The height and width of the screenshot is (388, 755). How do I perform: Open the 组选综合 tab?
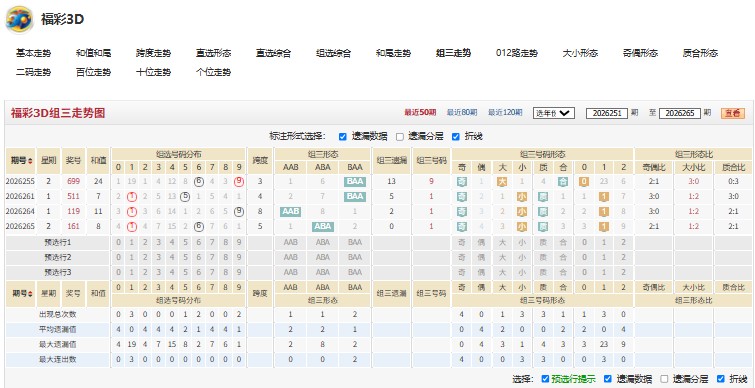coord(333,53)
